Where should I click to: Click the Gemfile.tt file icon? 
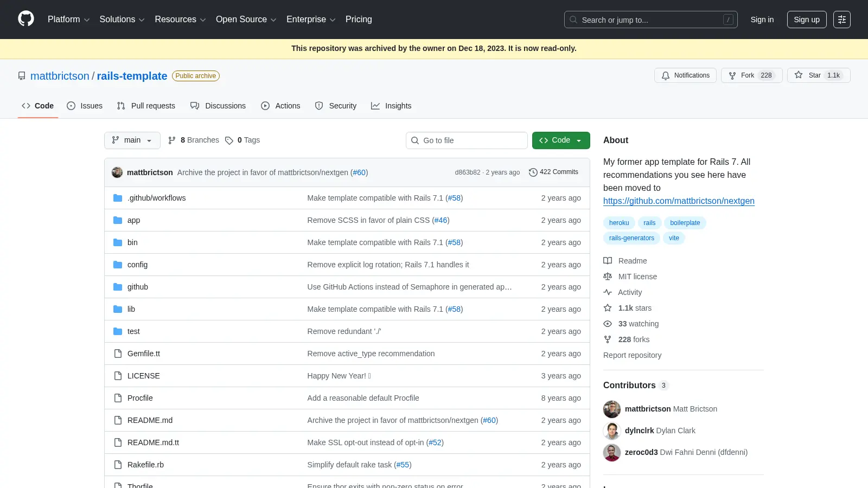click(118, 354)
